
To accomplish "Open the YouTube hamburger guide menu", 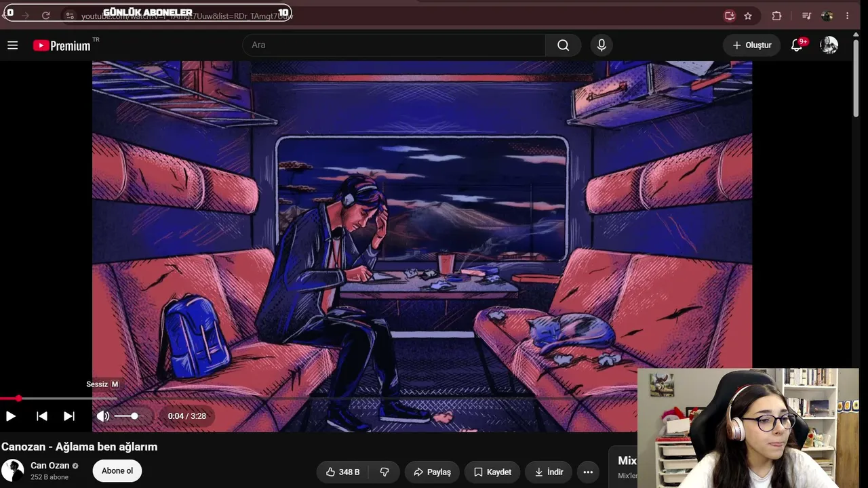I will pos(12,45).
